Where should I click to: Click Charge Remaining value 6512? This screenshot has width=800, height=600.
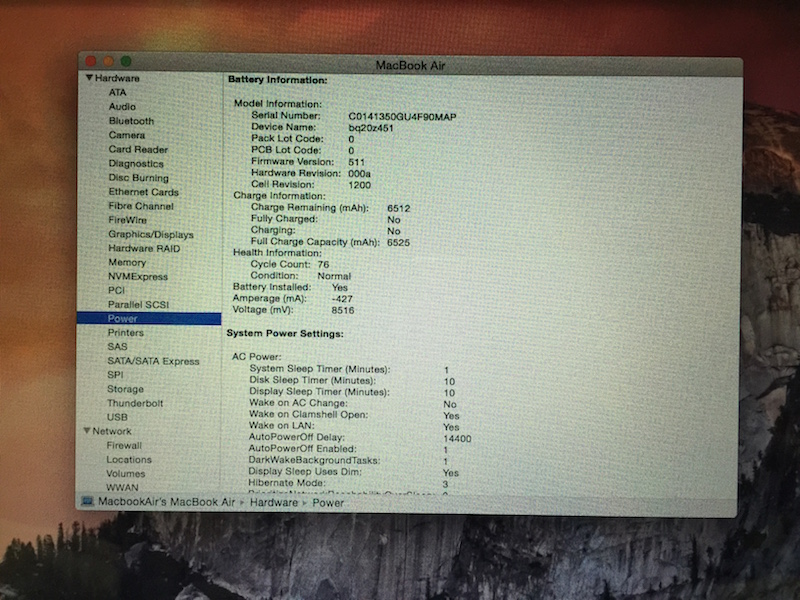click(398, 208)
